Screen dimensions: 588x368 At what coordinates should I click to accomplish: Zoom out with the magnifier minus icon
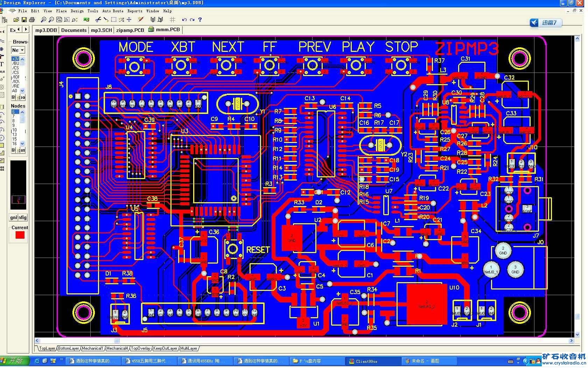click(x=51, y=20)
